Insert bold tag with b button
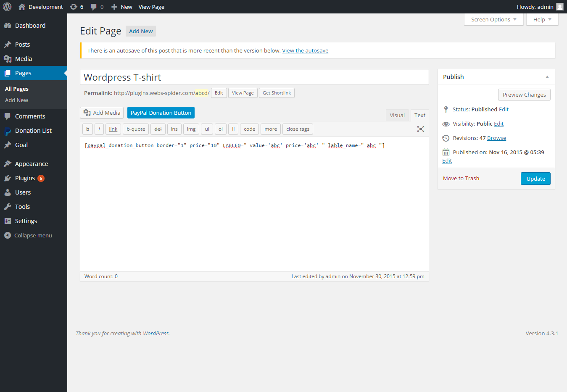567x392 pixels. pyautogui.click(x=87, y=129)
